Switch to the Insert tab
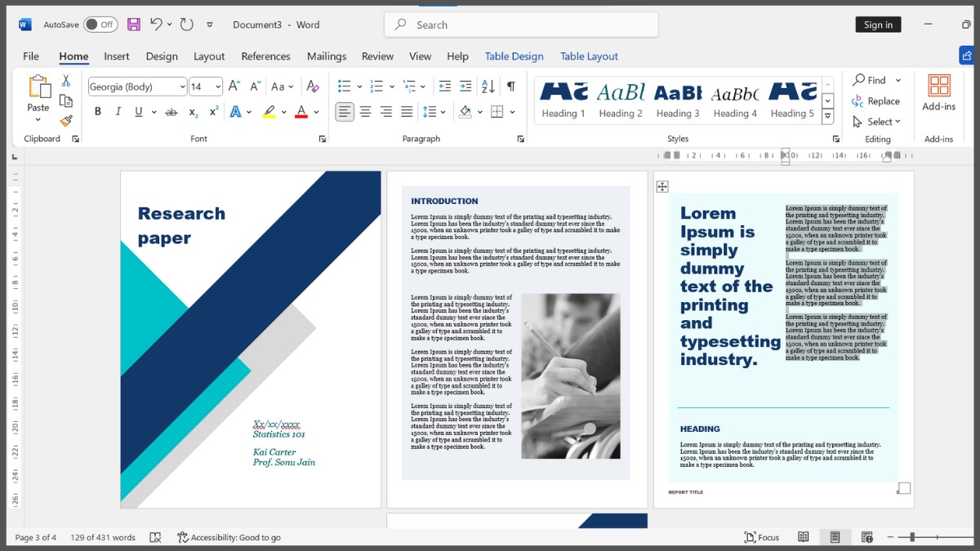The height and width of the screenshot is (551, 980). pos(117,56)
